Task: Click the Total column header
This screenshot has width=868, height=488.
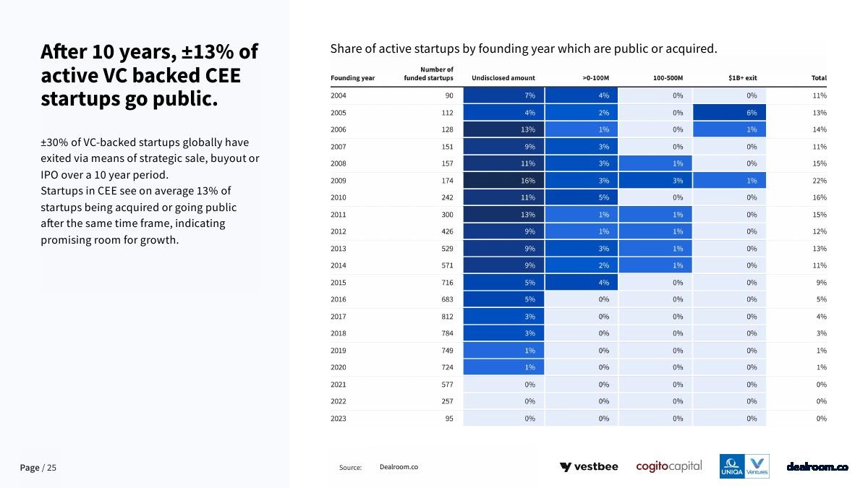Action: 820,78
